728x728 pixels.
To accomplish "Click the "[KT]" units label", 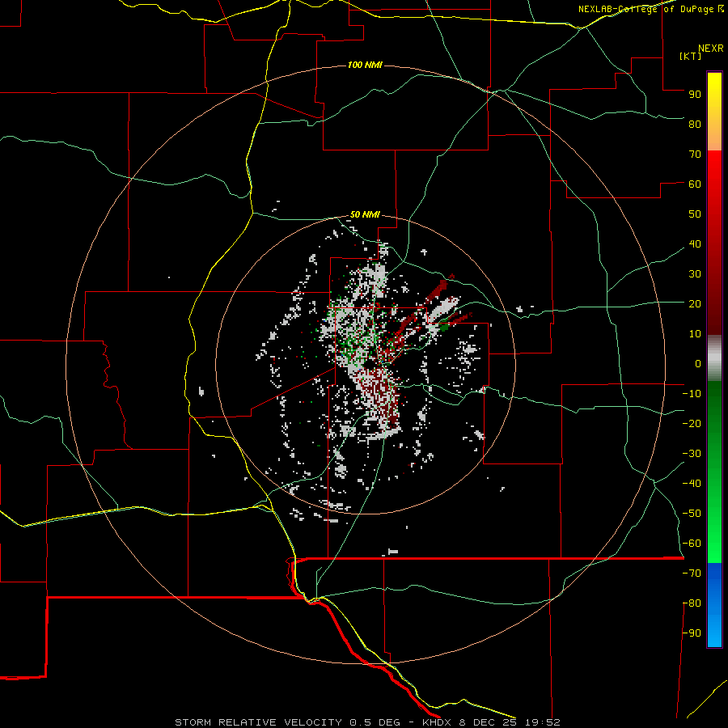I will click(x=690, y=56).
